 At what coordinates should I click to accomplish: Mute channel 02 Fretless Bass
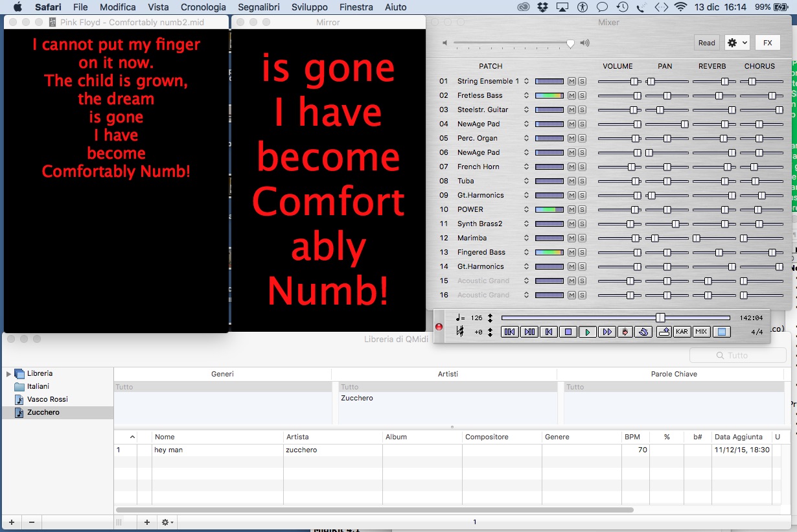click(x=572, y=95)
